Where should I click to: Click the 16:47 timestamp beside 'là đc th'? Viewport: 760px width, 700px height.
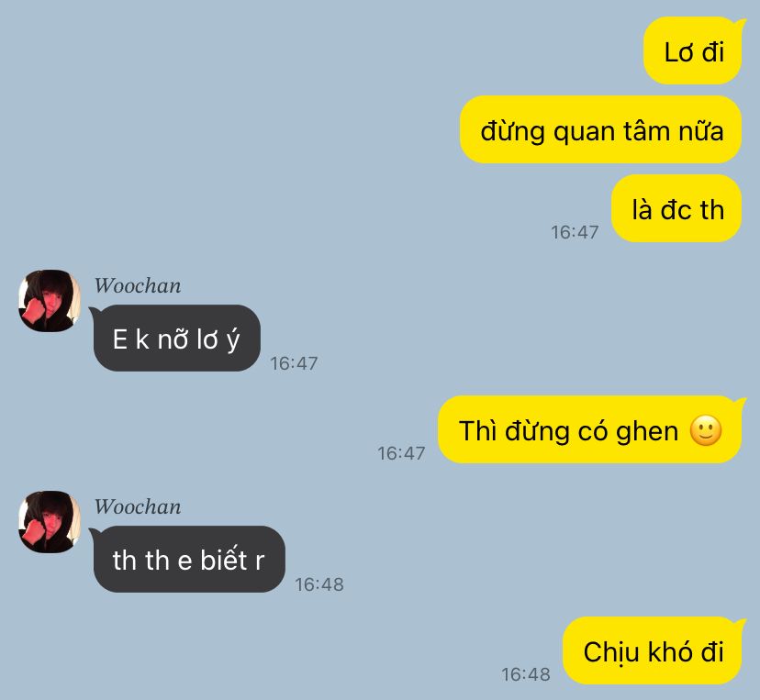coord(575,232)
